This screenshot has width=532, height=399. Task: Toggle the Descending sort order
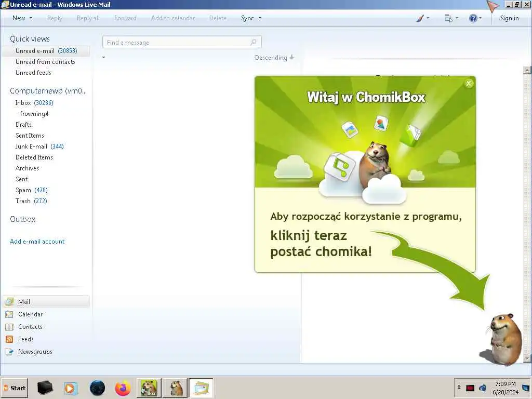click(274, 57)
